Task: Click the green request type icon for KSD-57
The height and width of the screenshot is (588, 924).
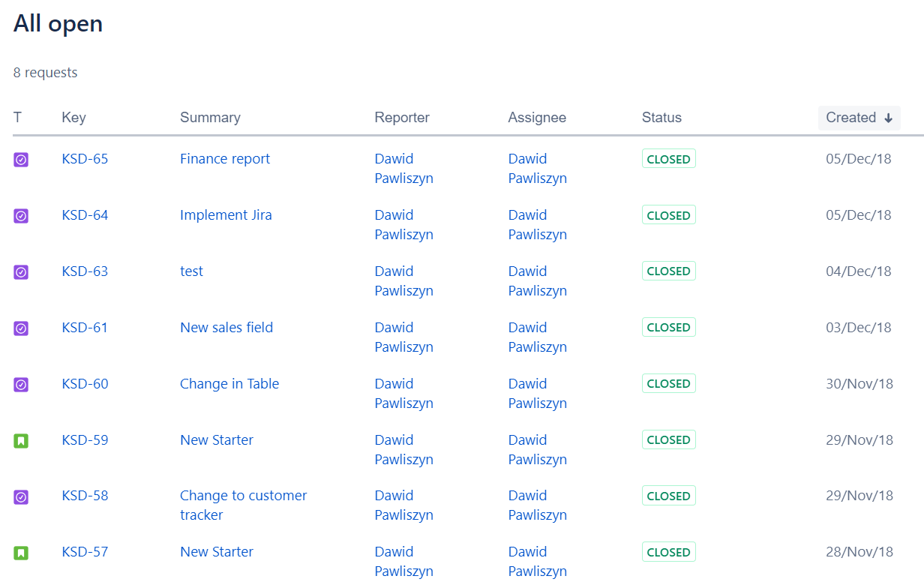Action: (21, 553)
